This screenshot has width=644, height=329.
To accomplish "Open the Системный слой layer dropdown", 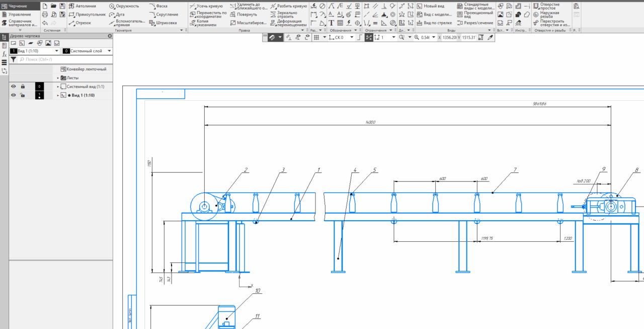I will coord(109,51).
